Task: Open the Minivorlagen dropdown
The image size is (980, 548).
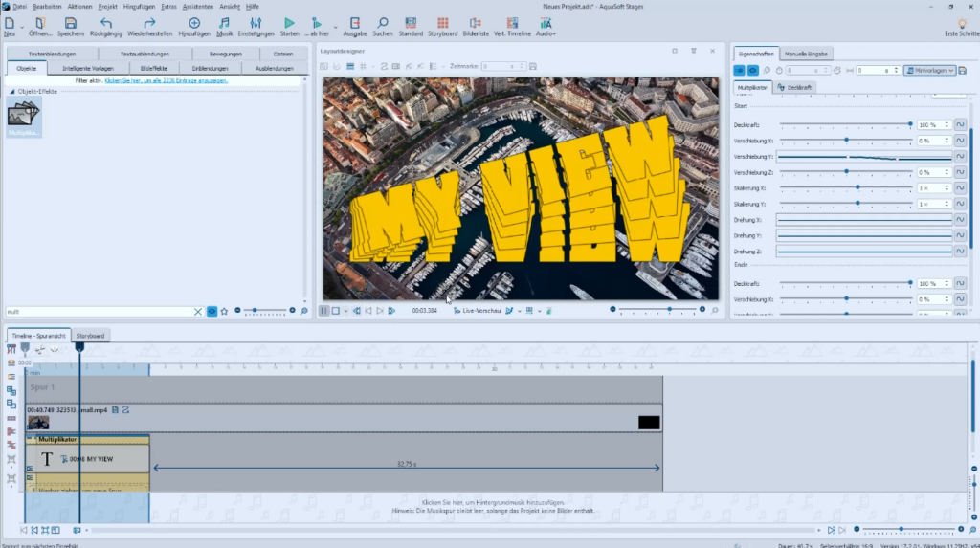Action: click(929, 70)
